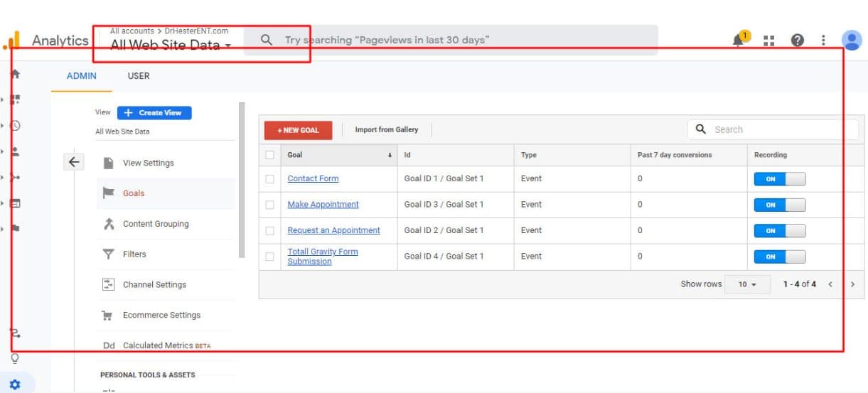Open the Google apps grid icon
Viewport: 868px width, 393px height.
click(768, 41)
